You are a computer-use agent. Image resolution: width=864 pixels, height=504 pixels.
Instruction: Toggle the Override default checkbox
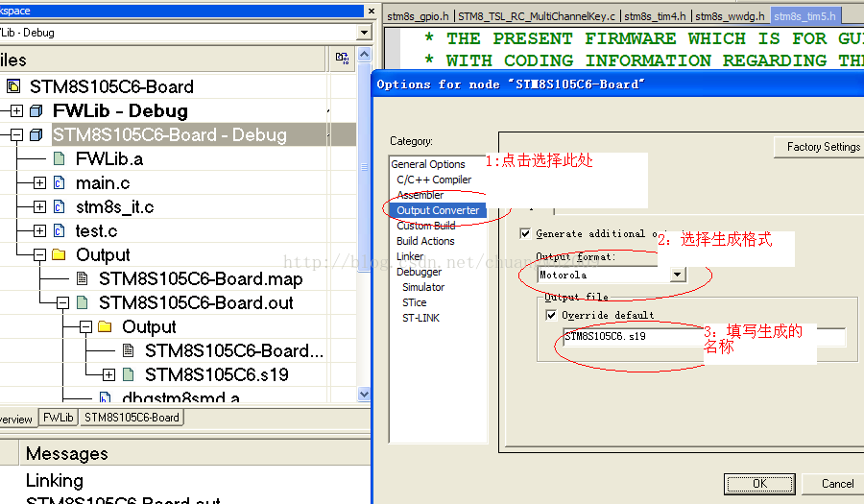(550, 315)
